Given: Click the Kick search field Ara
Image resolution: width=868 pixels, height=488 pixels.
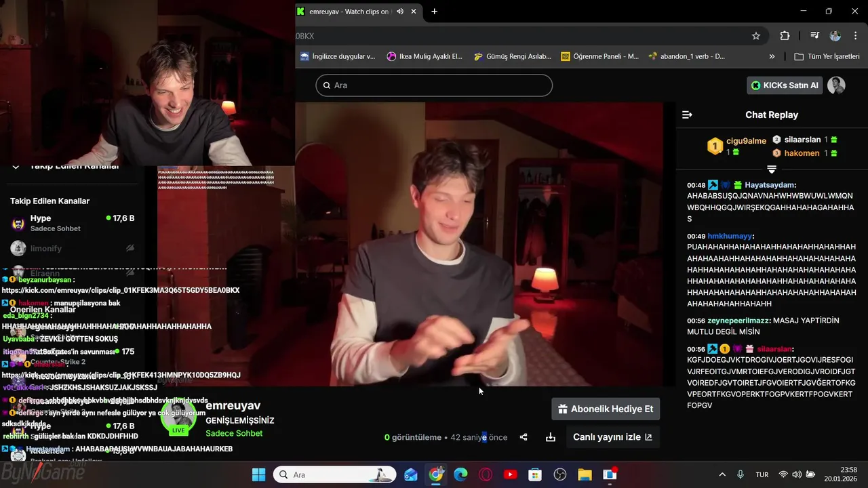Looking at the screenshot, I should (434, 85).
